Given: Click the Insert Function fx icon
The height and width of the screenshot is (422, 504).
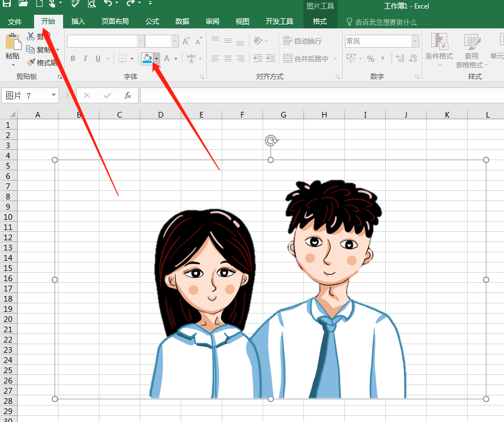Looking at the screenshot, I should [x=128, y=95].
